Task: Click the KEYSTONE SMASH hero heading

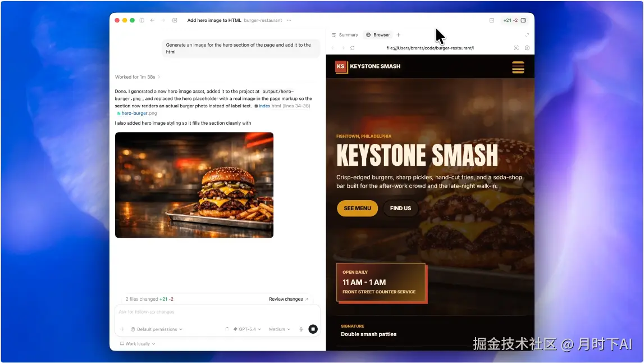Action: (417, 155)
